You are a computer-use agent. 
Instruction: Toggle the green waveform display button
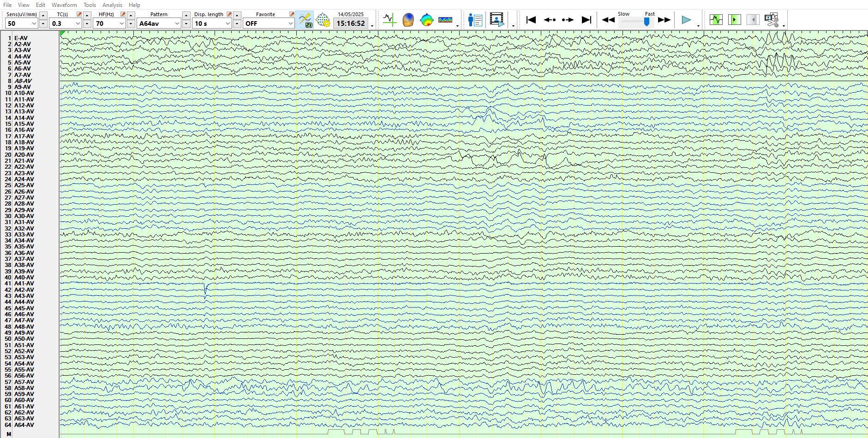point(716,20)
